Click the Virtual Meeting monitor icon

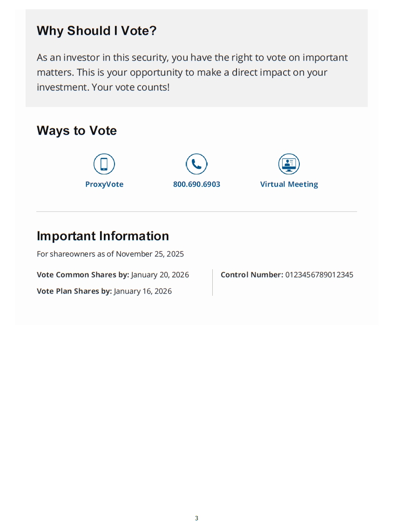click(289, 164)
